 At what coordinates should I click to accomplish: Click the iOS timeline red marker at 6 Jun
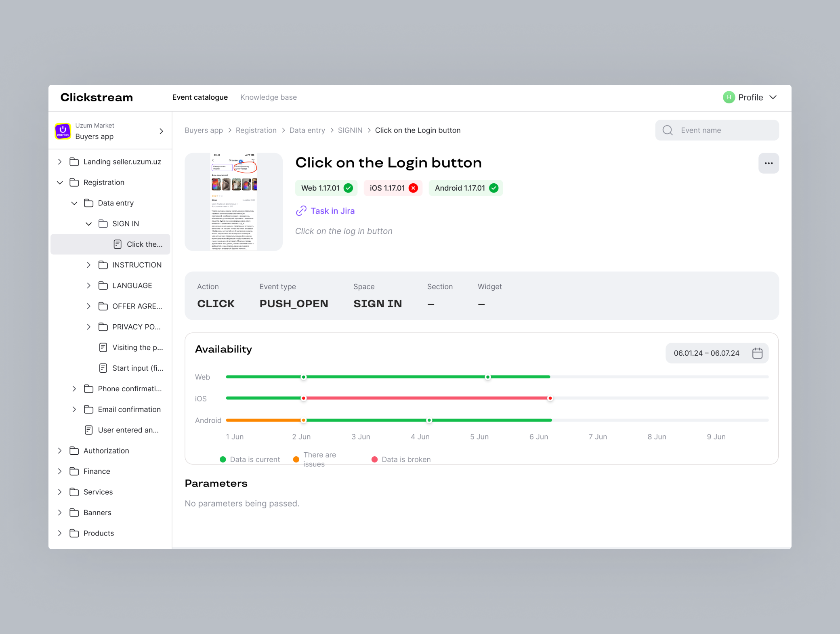(550, 398)
